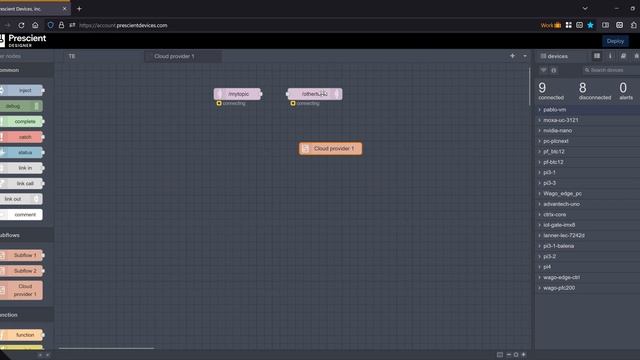Screen dimensions: 640x360
Task: Click the Cloud provider 1 palette node
Action: coord(21,290)
